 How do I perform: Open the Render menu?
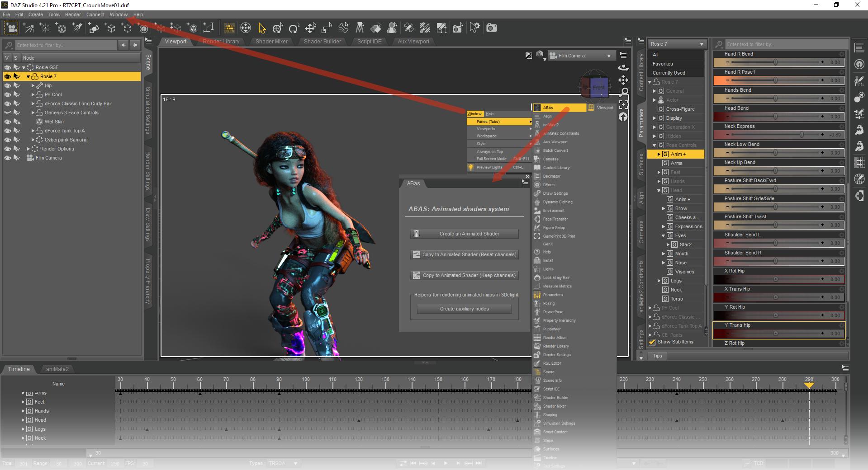73,14
